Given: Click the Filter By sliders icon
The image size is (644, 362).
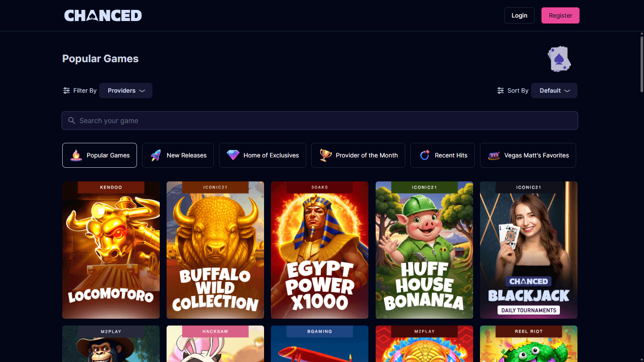Looking at the screenshot, I should pos(67,90).
